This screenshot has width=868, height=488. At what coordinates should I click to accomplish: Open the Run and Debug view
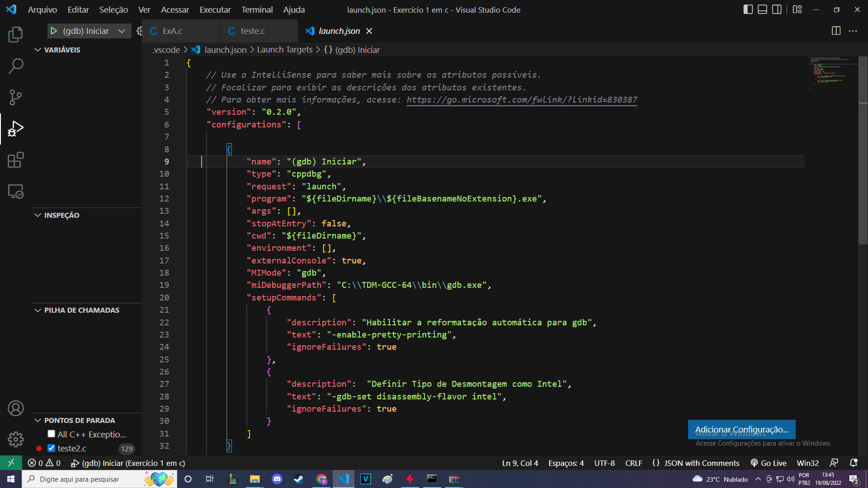click(x=15, y=129)
